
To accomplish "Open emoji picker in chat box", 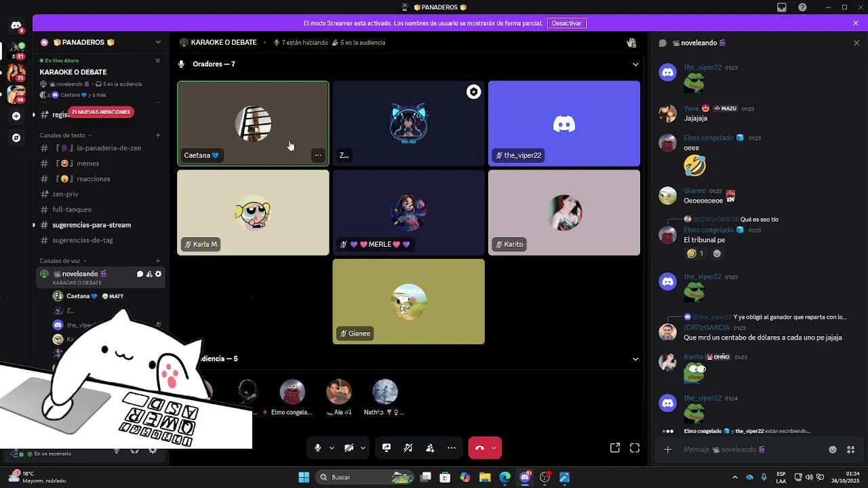I will [833, 449].
